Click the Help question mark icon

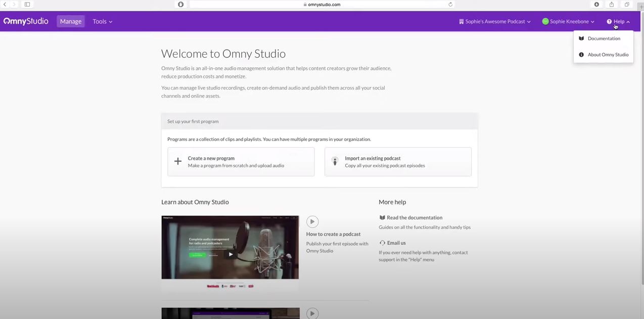click(609, 22)
